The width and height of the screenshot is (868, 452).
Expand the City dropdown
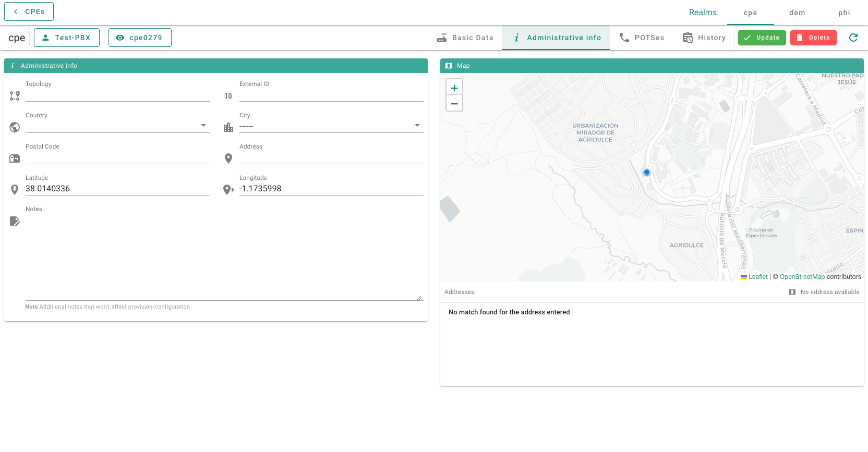(x=331, y=126)
